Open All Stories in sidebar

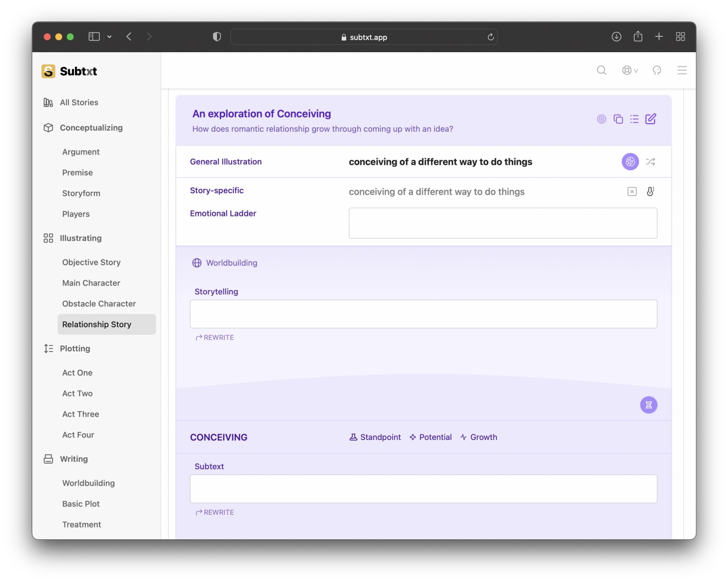coord(79,102)
